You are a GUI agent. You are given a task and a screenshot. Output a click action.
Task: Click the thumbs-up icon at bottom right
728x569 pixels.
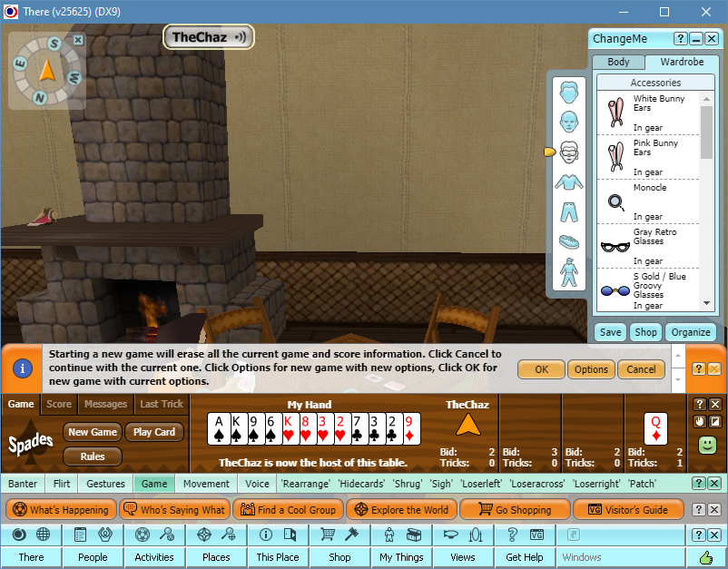click(707, 556)
